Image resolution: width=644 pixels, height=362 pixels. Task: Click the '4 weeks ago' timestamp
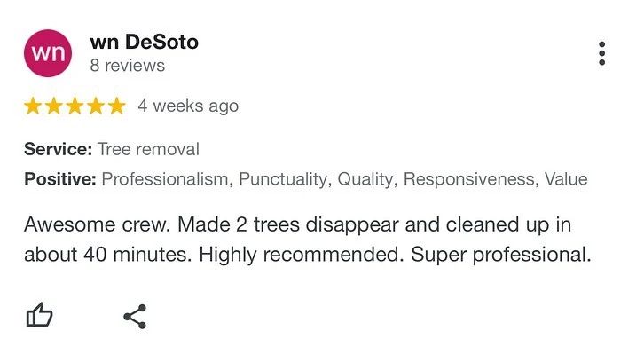tap(188, 106)
